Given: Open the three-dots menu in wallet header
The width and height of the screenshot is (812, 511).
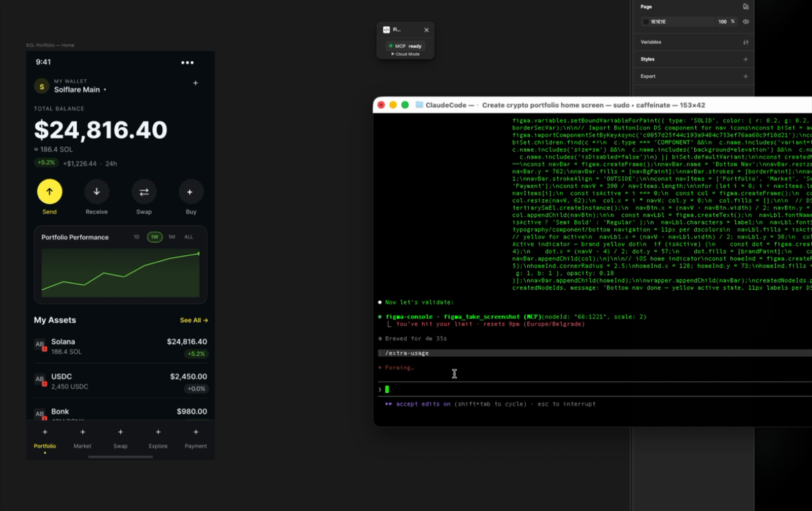Looking at the screenshot, I should pos(187,63).
